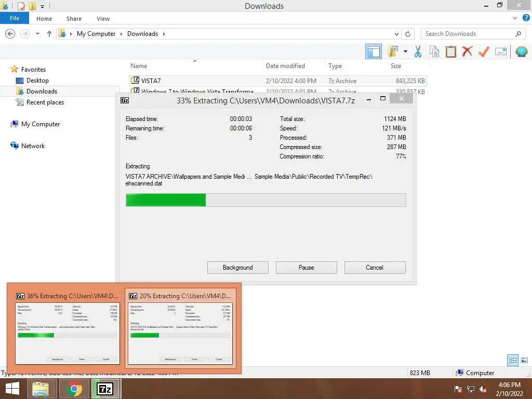Sort by the Date modified column header
This screenshot has width=532, height=399.
tap(294, 66)
